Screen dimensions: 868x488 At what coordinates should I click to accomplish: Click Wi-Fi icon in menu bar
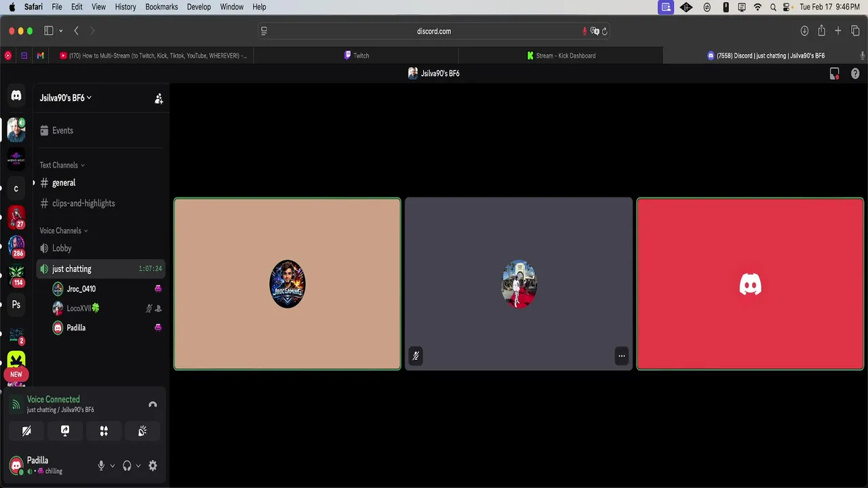[757, 7]
